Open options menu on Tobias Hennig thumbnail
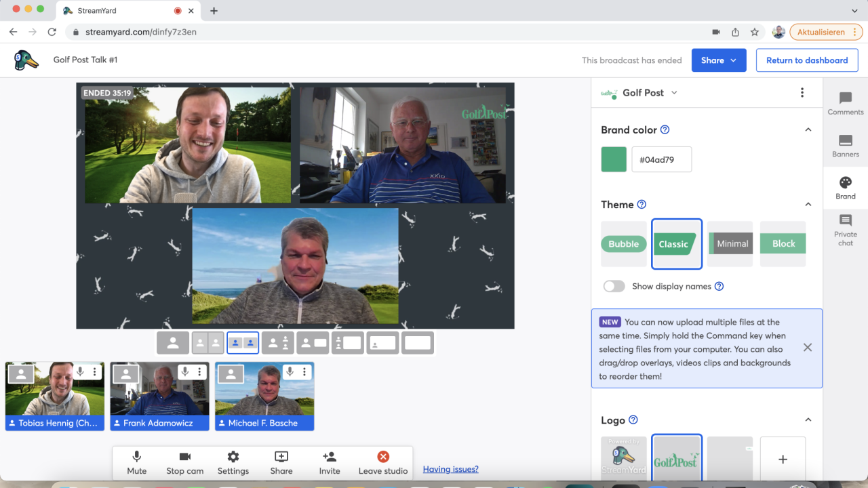 tap(94, 372)
